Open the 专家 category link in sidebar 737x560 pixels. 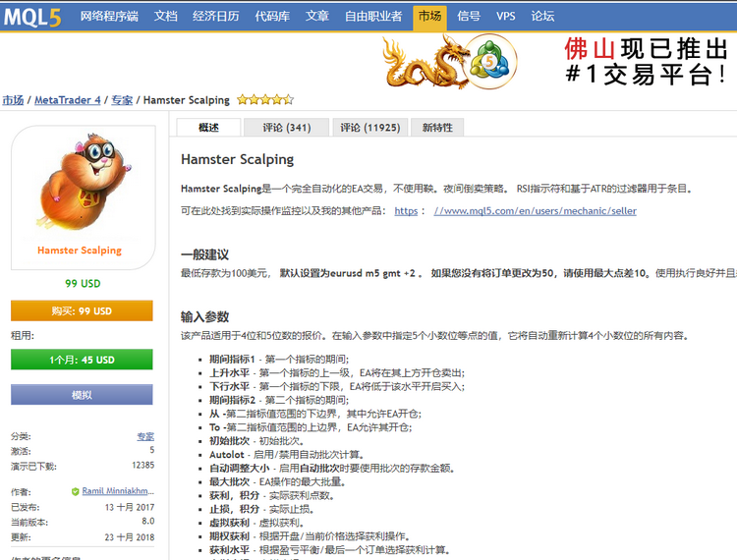145,436
